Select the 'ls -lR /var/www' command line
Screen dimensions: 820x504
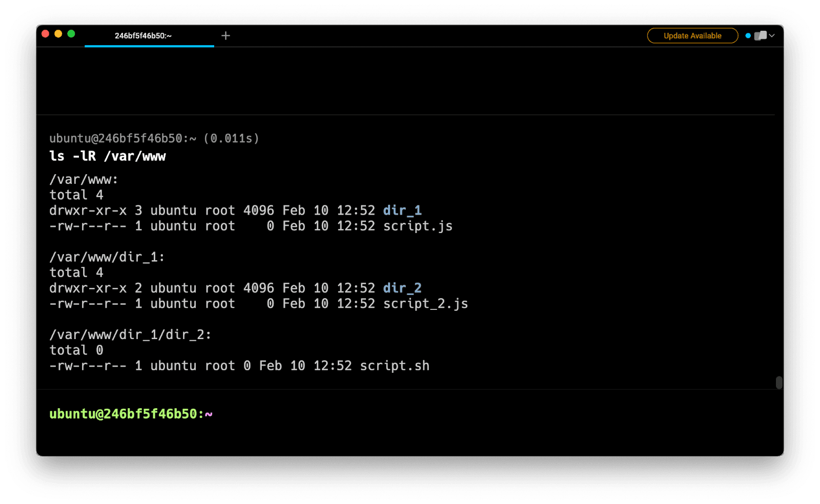(x=108, y=156)
